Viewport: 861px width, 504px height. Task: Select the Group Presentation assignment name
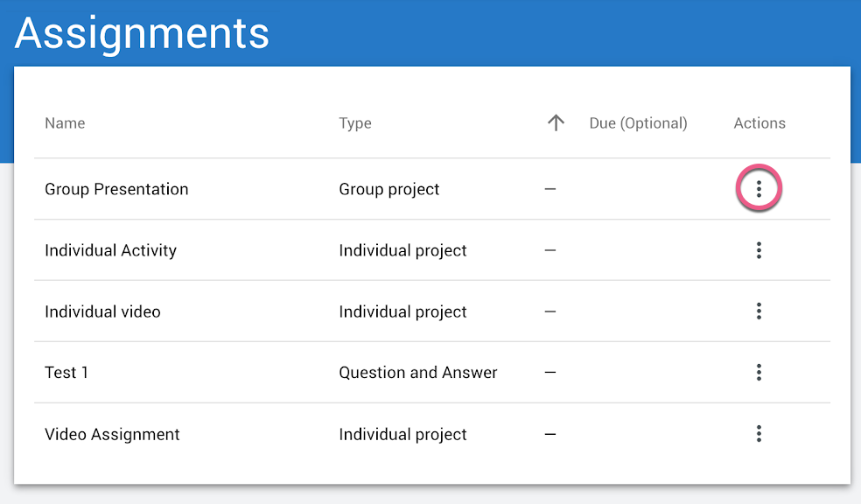tap(116, 189)
